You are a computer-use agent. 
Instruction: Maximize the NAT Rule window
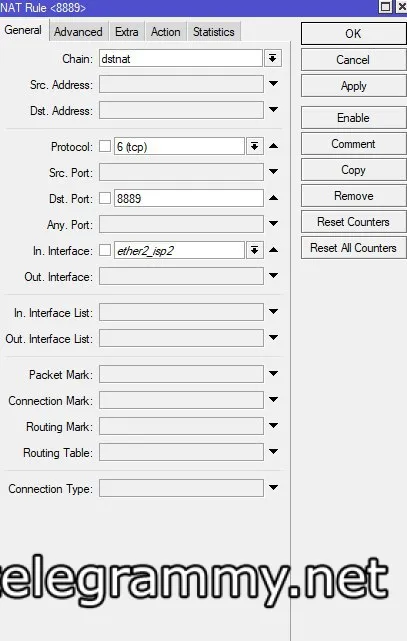[x=386, y=7]
